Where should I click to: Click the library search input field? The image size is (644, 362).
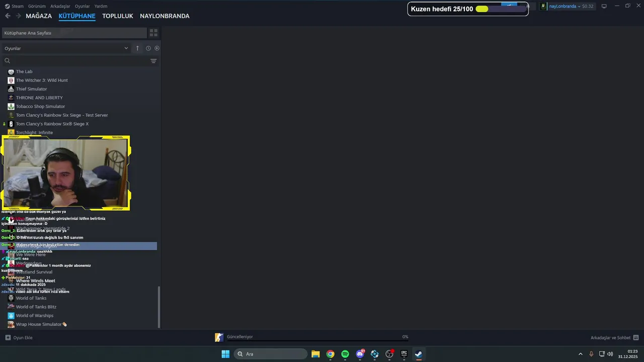(x=79, y=61)
